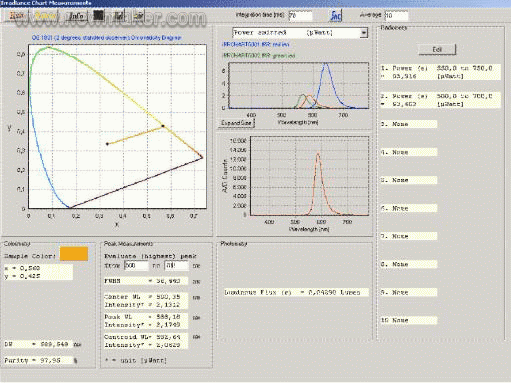Click the yellow-labeled second toolbar button

click(x=46, y=16)
